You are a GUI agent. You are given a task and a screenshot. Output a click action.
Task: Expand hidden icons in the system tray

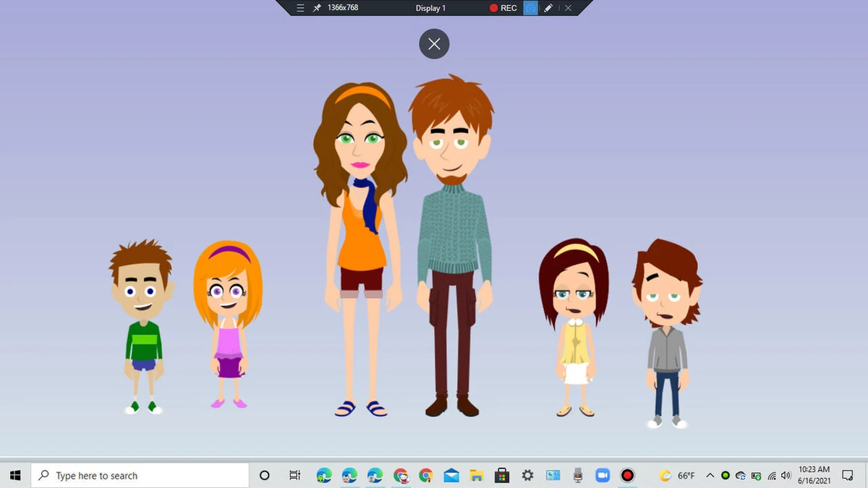[710, 476]
